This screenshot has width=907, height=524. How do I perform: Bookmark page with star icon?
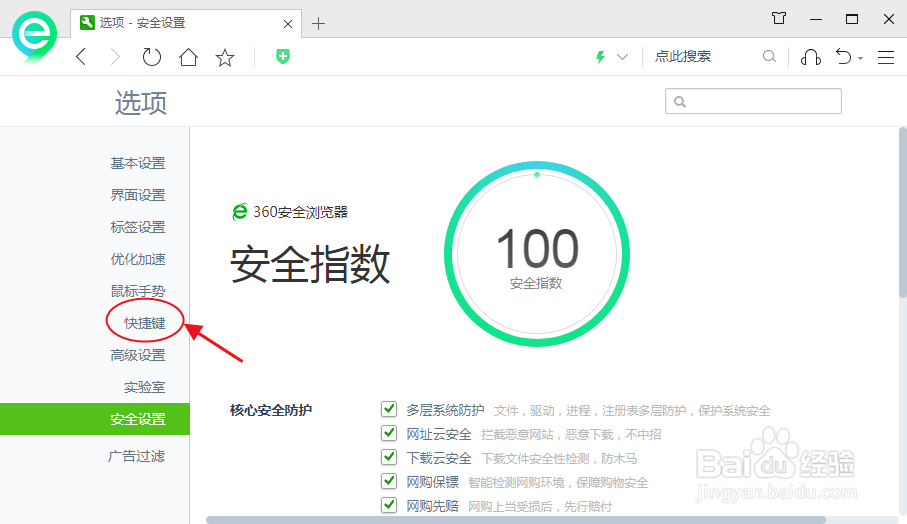pyautogui.click(x=224, y=57)
